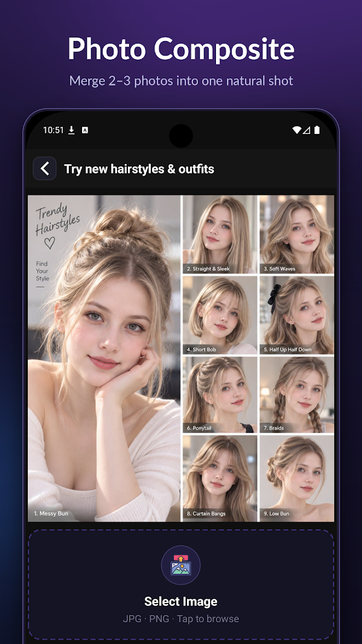Select the Messy Bun hairstyle photo

(104, 358)
